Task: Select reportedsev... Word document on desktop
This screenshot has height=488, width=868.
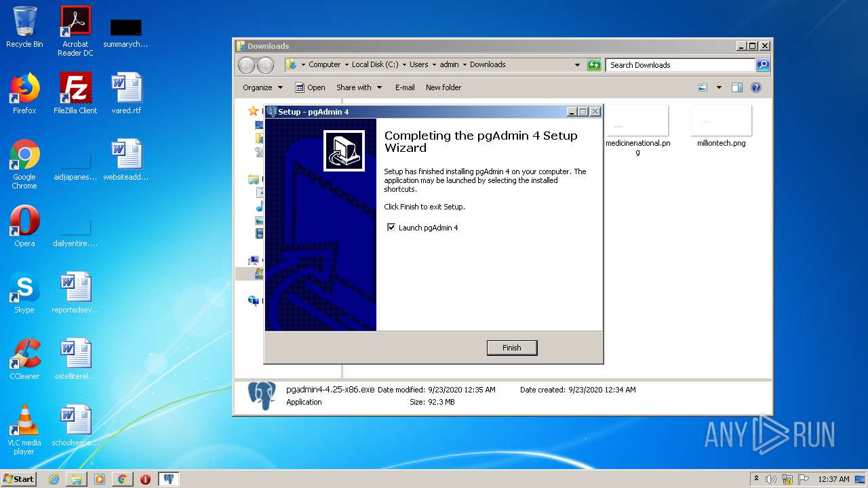Action: coord(75,293)
